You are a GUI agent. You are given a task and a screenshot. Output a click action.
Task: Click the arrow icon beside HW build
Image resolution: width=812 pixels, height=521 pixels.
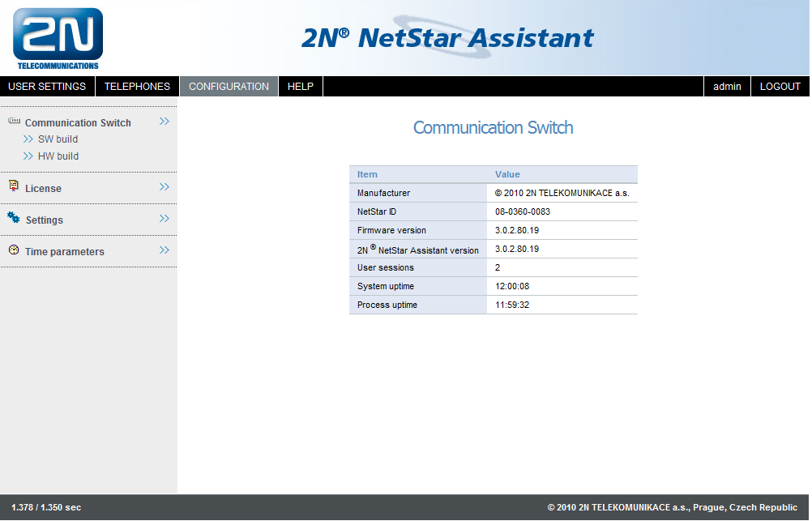[28, 156]
